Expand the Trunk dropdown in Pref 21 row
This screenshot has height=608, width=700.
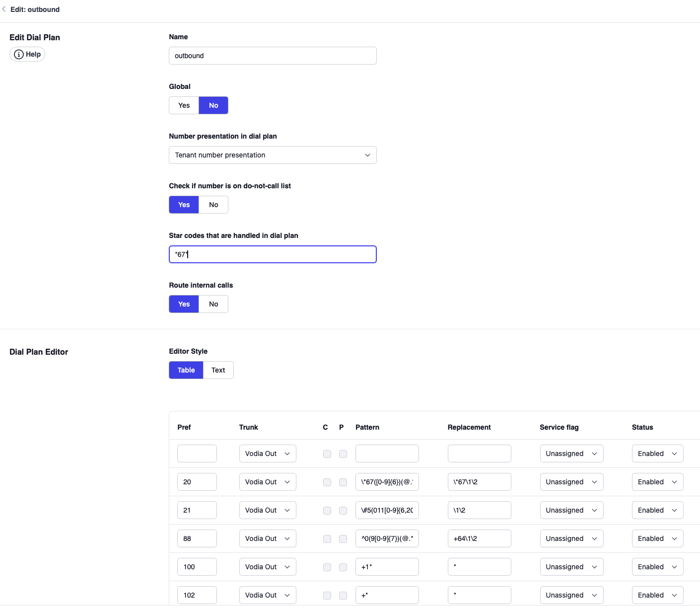(x=268, y=510)
